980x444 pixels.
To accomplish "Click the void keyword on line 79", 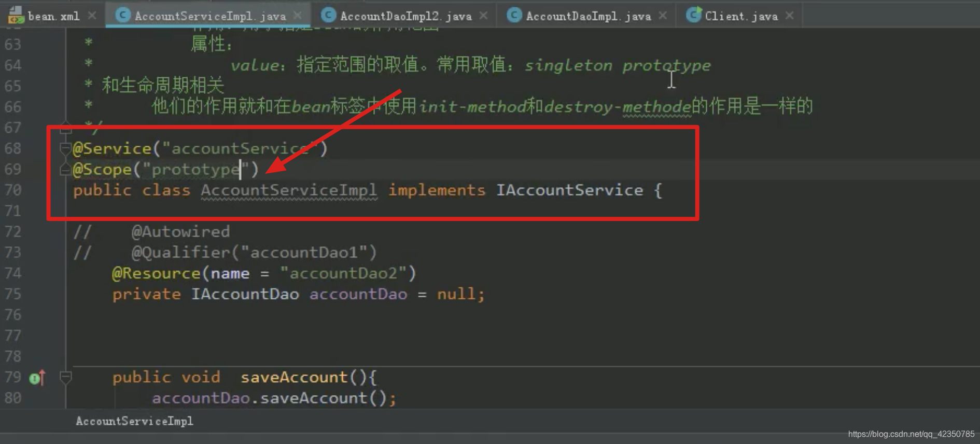I will [x=201, y=377].
